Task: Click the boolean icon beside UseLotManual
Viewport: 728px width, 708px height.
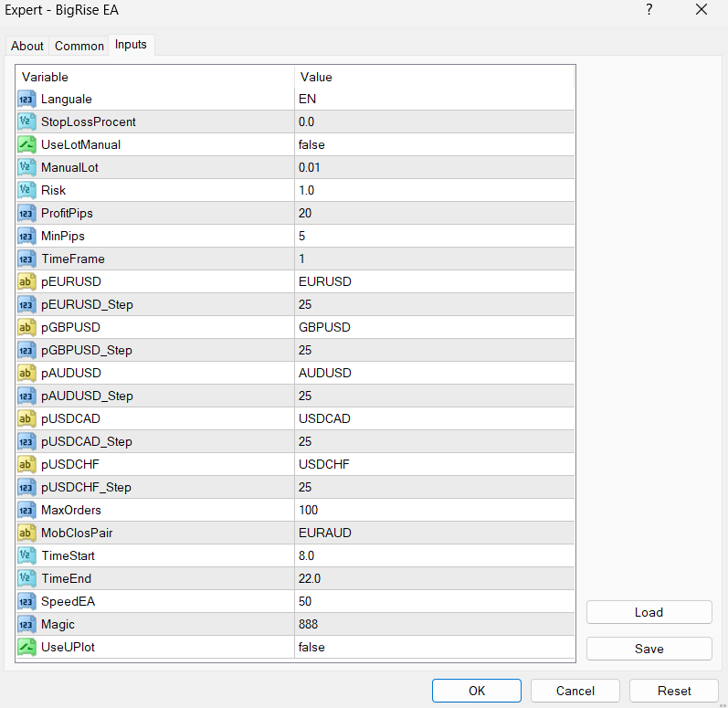Action: [x=26, y=144]
